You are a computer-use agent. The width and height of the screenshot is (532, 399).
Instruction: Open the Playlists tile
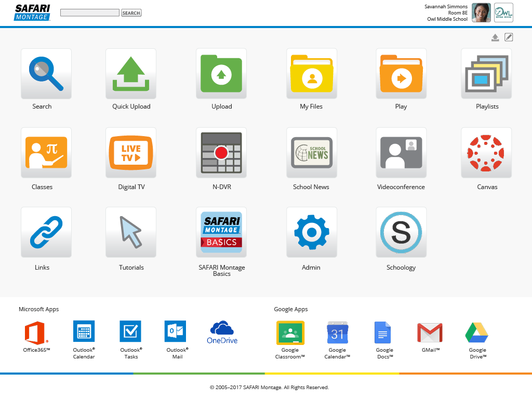coord(486,74)
